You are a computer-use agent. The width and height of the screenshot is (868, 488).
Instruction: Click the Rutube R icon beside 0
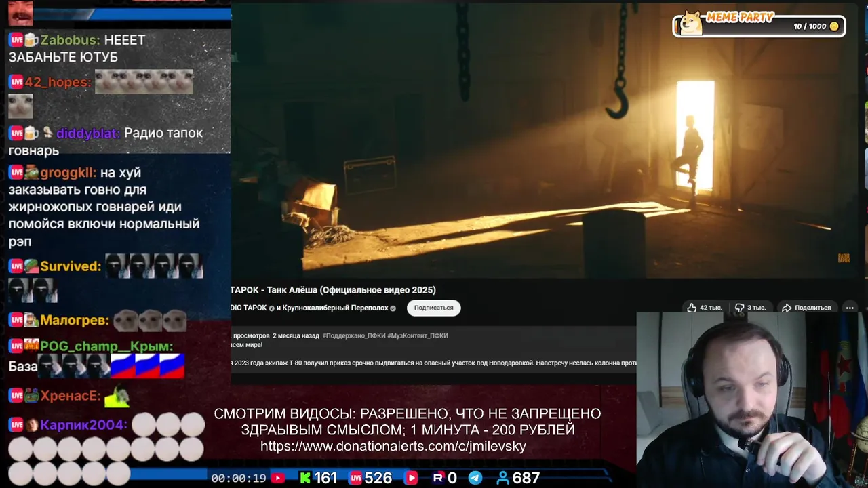[438, 478]
